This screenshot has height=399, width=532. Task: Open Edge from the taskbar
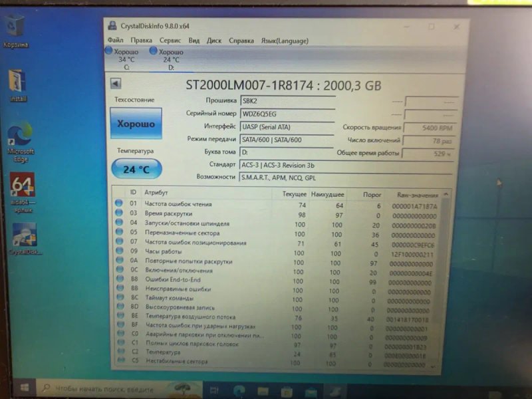tap(239, 391)
